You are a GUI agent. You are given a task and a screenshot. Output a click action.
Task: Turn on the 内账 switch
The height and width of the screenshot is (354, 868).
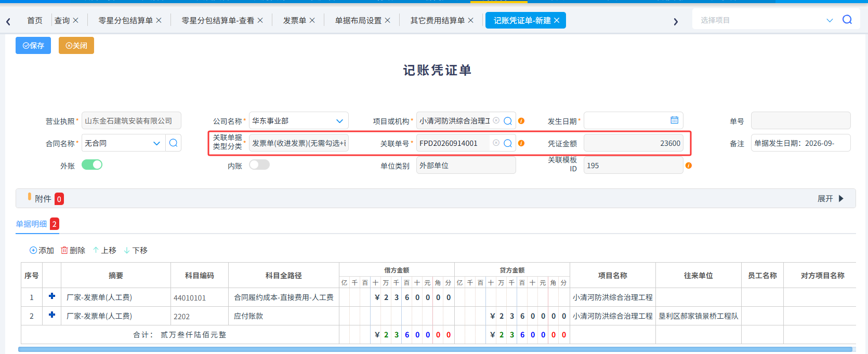coord(259,165)
